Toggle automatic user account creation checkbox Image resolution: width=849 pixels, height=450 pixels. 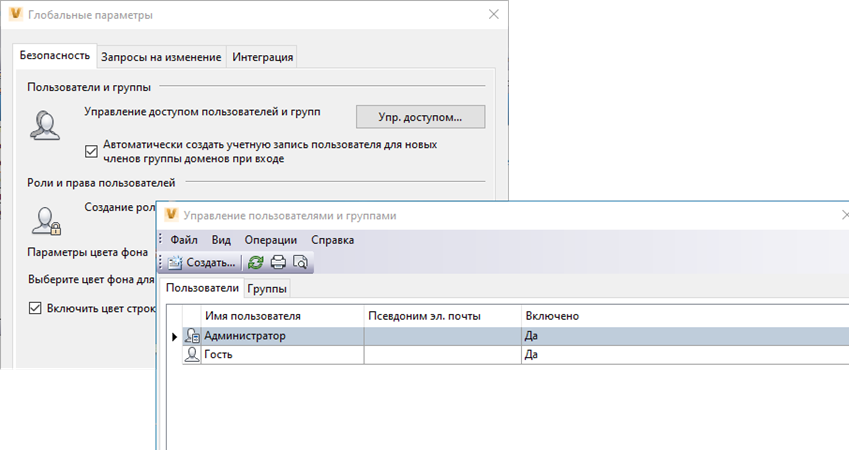(x=91, y=151)
